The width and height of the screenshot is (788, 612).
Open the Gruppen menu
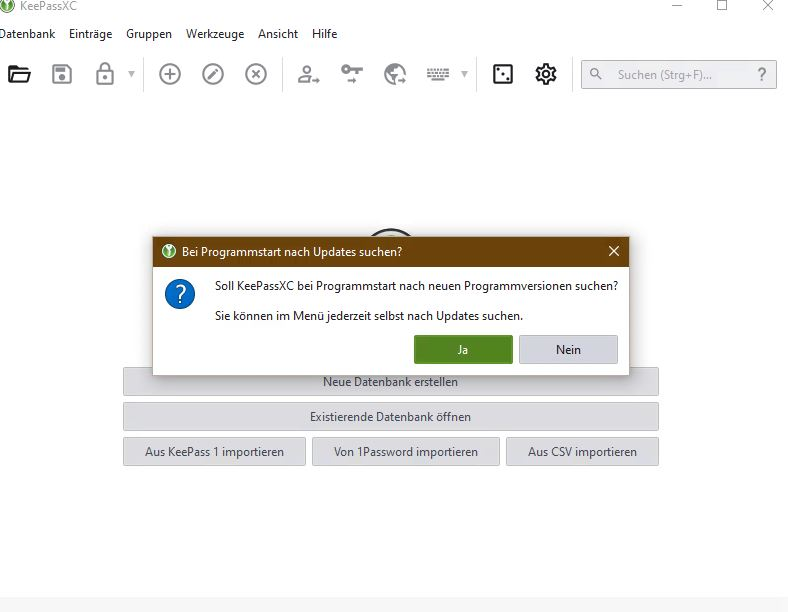tap(149, 34)
